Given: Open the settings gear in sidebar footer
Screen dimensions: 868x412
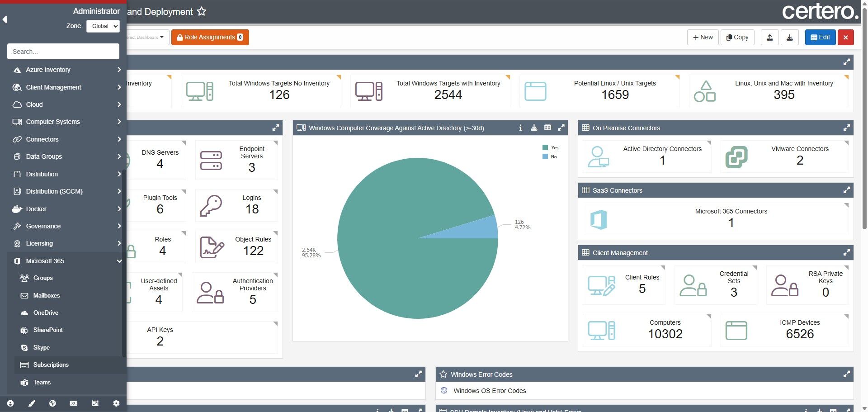Looking at the screenshot, I should (x=116, y=403).
